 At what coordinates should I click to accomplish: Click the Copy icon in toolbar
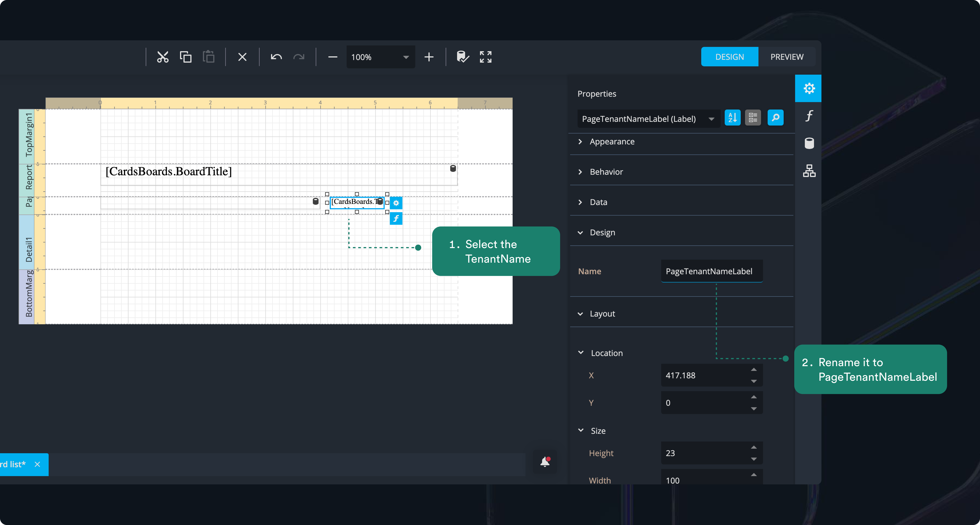click(186, 57)
